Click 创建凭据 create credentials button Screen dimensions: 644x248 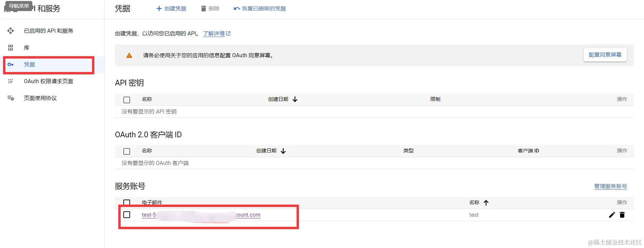coord(171,8)
